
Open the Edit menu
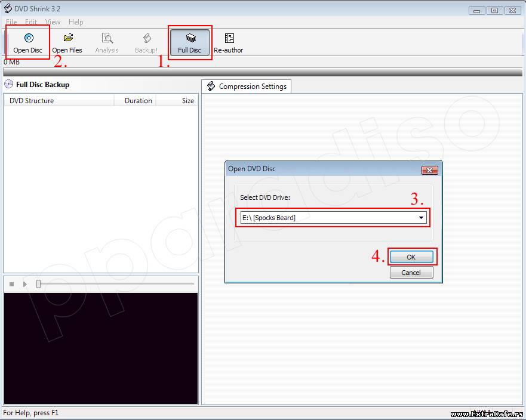click(31, 22)
